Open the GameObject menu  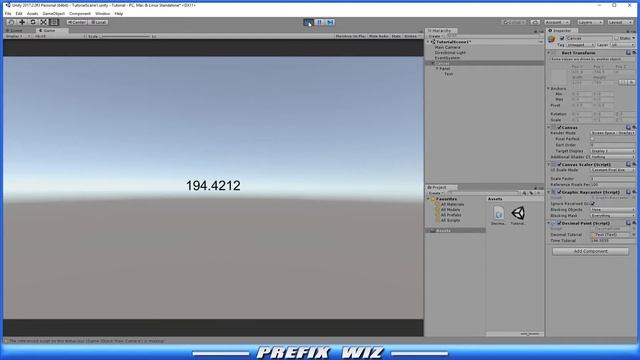click(x=53, y=13)
